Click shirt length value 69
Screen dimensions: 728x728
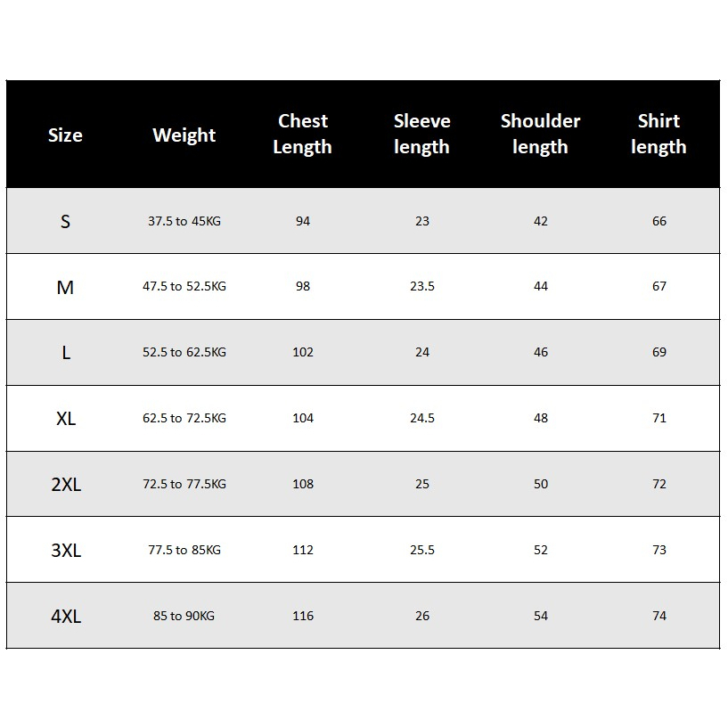[x=659, y=352]
